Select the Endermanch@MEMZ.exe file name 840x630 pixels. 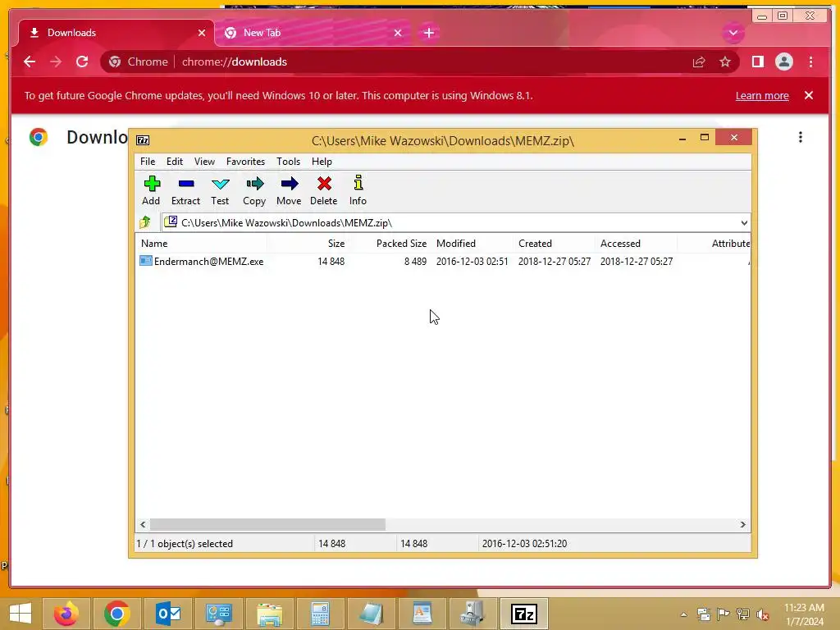pyautogui.click(x=209, y=262)
